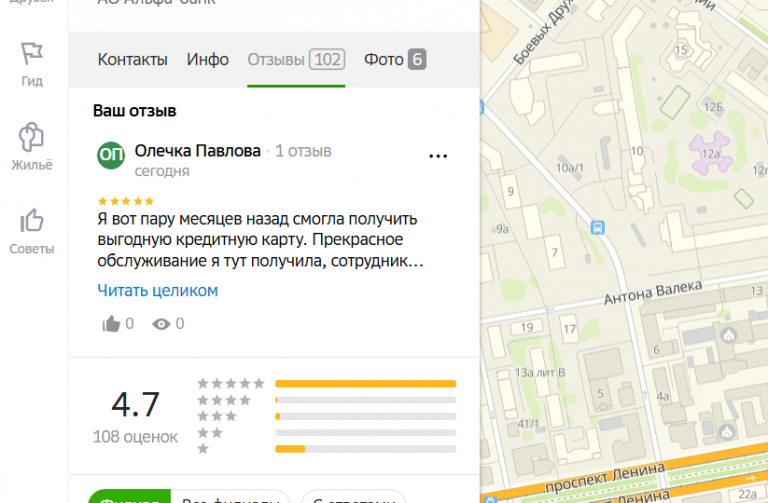Click the bus stop icon near building 7
The image size is (768, 503).
(x=598, y=227)
